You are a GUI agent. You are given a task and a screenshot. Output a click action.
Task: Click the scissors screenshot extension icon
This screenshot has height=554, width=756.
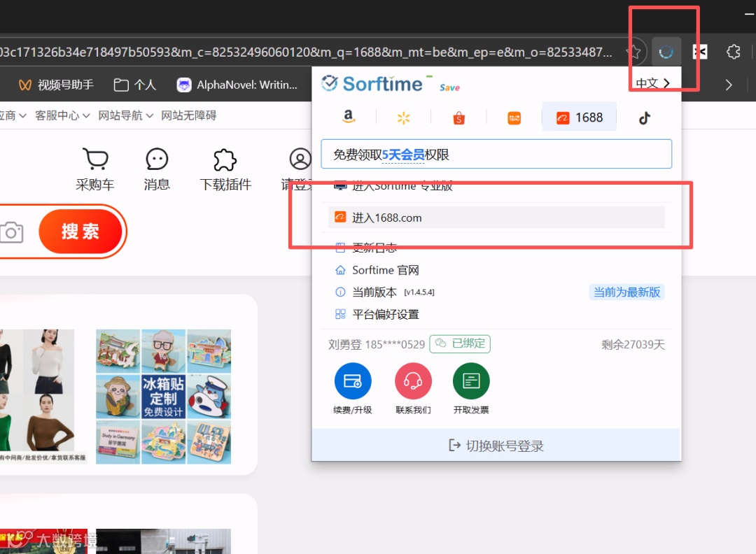699,52
